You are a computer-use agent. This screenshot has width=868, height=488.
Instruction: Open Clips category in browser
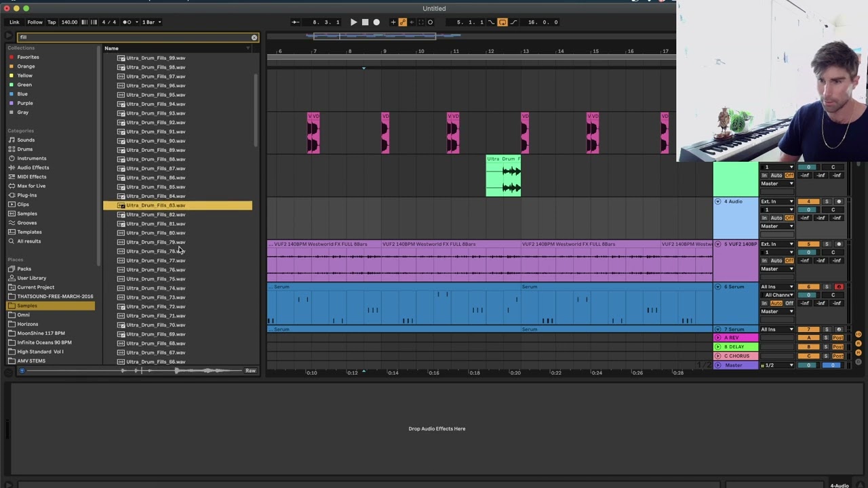click(23, 204)
